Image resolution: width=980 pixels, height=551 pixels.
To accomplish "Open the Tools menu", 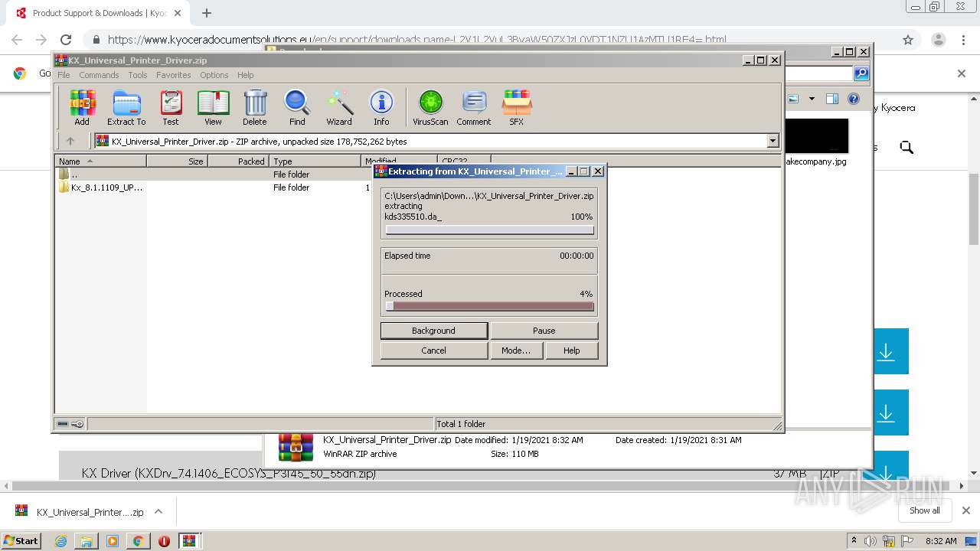I will pyautogui.click(x=138, y=75).
